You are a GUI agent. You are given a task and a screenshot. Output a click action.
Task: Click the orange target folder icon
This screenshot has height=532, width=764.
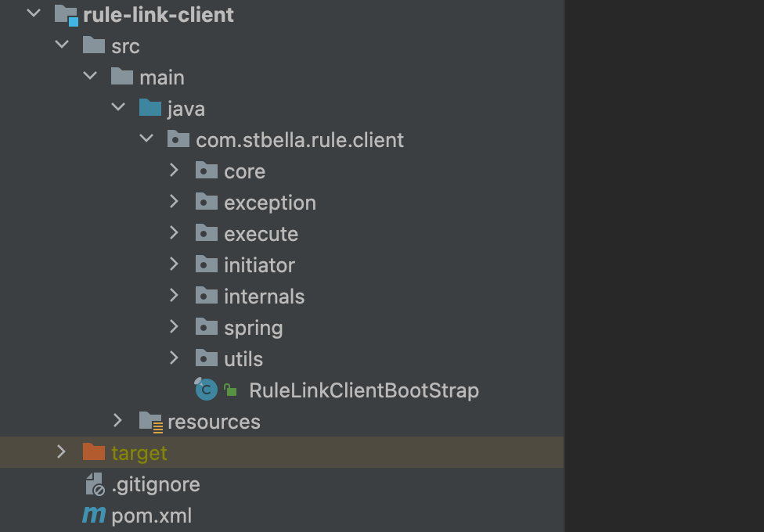(x=94, y=452)
